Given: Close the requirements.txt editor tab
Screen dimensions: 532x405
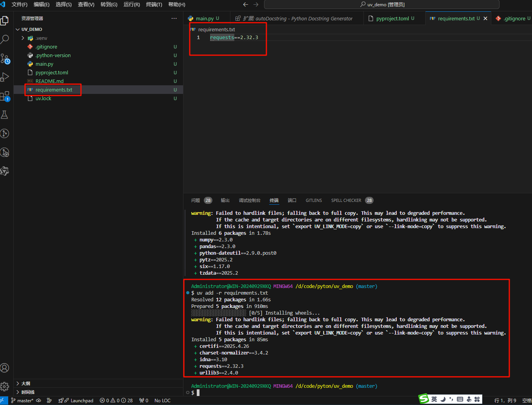Looking at the screenshot, I should tap(485, 18).
